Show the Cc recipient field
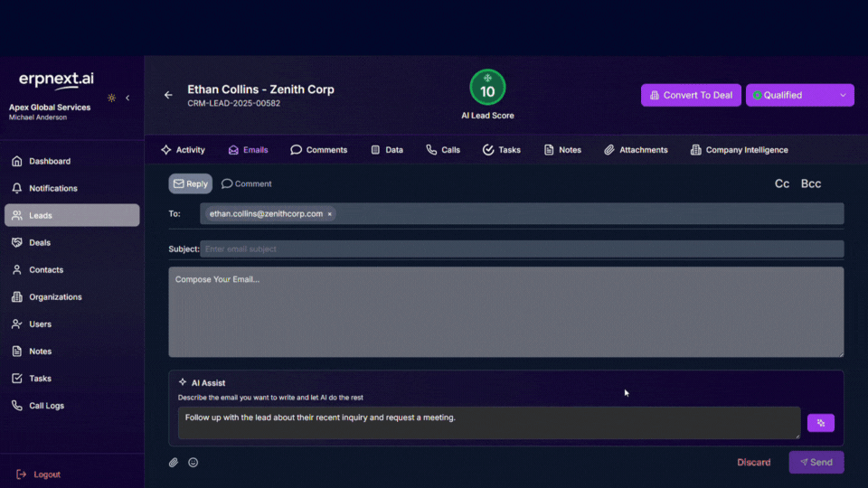Viewport: 868px width, 488px height. (x=782, y=183)
